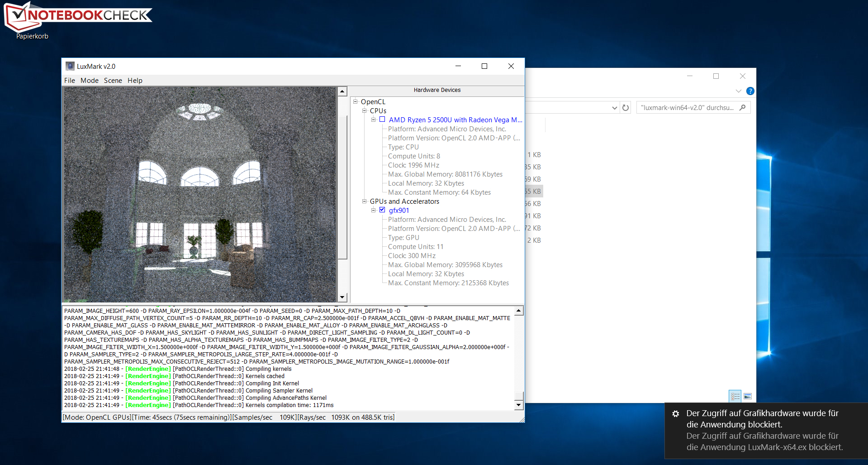Click the Hardware Devices panel header
Viewport: 868px width, 465px height.
437,90
